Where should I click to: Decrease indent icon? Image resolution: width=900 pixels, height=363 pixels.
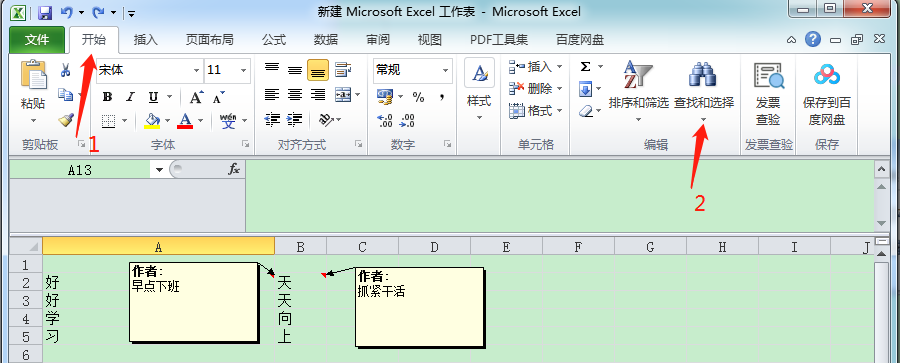tap(271, 119)
